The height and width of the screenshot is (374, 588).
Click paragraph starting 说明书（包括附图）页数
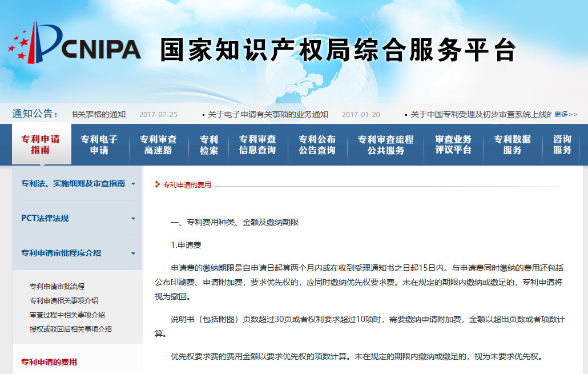point(360,327)
